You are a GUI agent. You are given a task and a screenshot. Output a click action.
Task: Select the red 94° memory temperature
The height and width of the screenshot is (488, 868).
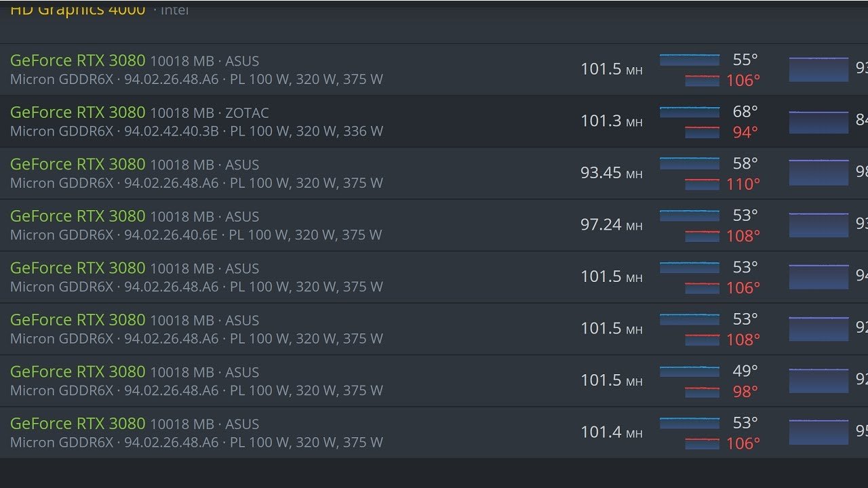[x=745, y=132]
